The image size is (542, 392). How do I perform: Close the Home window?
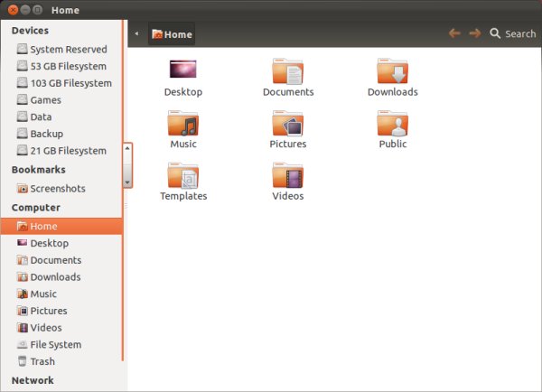coord(13,10)
